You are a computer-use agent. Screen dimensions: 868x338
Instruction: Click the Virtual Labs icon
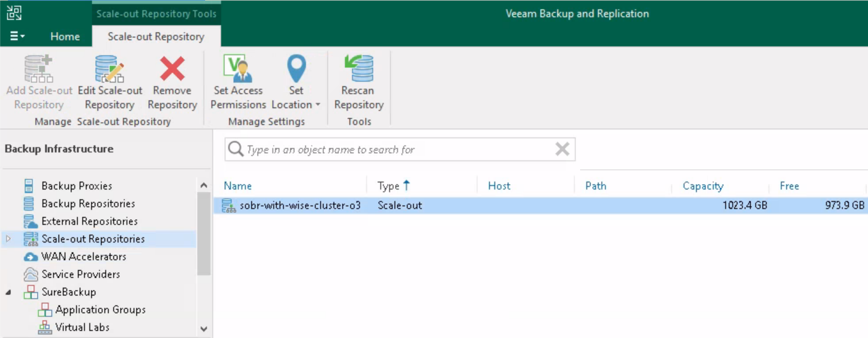click(45, 327)
